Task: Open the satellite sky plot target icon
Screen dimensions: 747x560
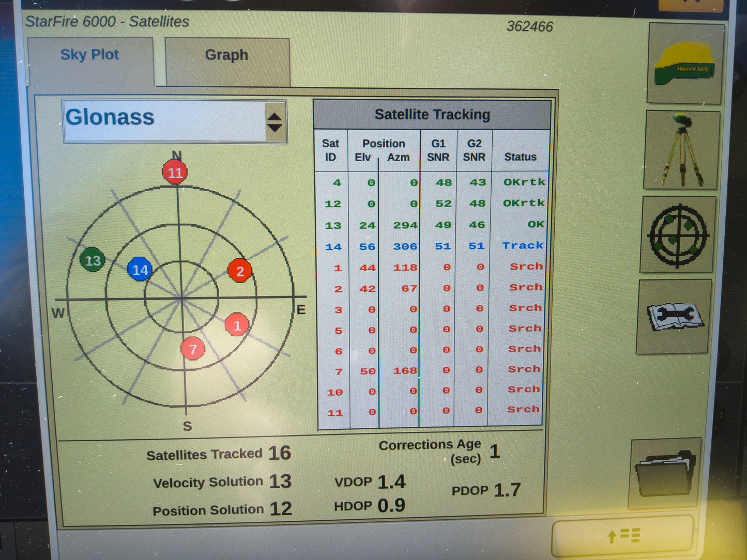Action: coord(678,236)
